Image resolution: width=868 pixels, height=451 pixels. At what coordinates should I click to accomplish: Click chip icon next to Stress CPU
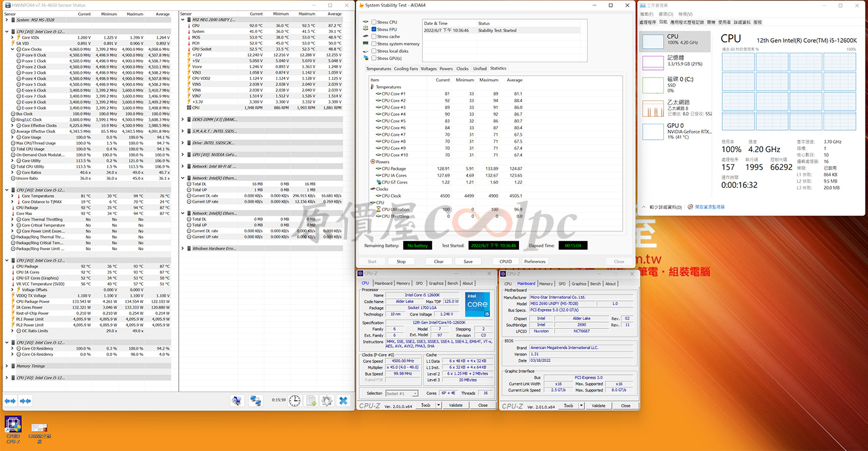[366, 22]
